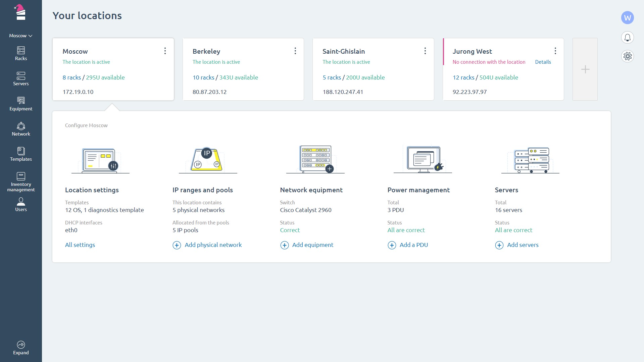Viewport: 644px width, 362px height.
Task: Click Add physical network
Action: (207, 245)
